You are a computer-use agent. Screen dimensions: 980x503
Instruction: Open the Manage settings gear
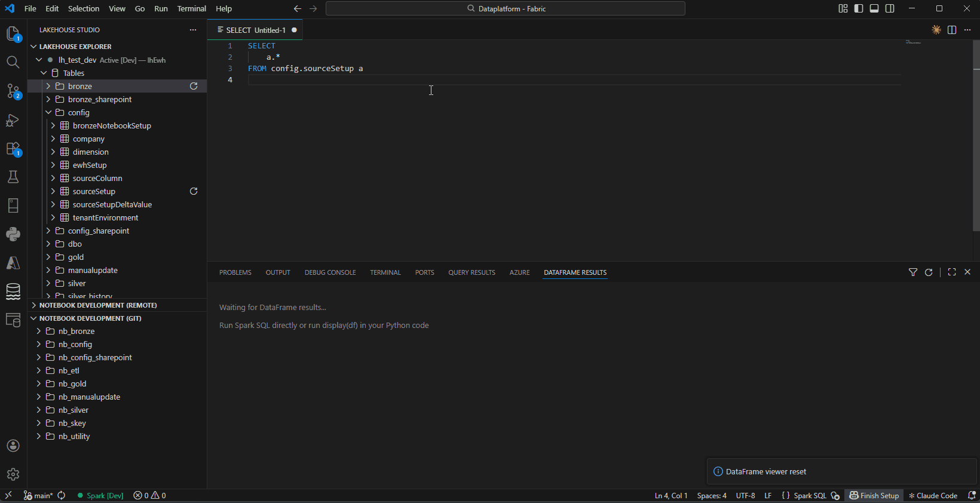pos(13,474)
